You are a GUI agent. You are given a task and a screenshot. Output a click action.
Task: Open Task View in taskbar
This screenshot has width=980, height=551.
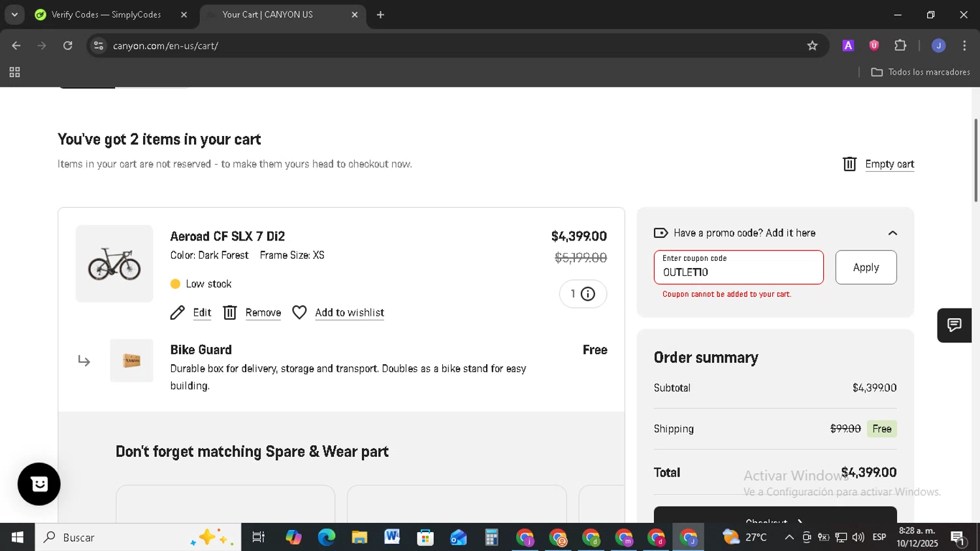click(x=259, y=537)
